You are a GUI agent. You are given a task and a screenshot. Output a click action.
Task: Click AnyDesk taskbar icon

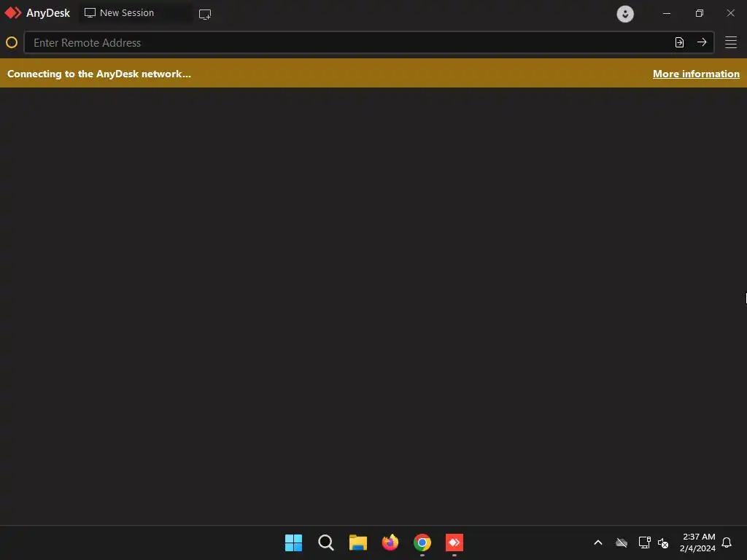pyautogui.click(x=454, y=542)
